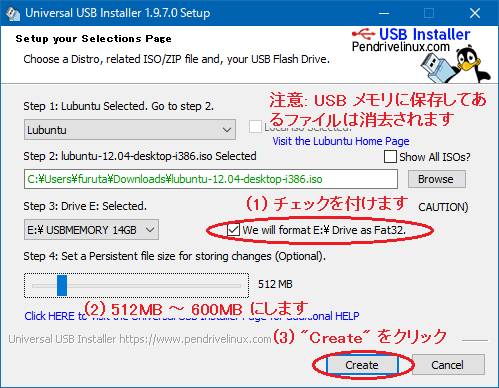Open the Visit the Lubuntu Home Page link
Image resolution: width=499 pixels, height=388 pixels.
pos(341,141)
